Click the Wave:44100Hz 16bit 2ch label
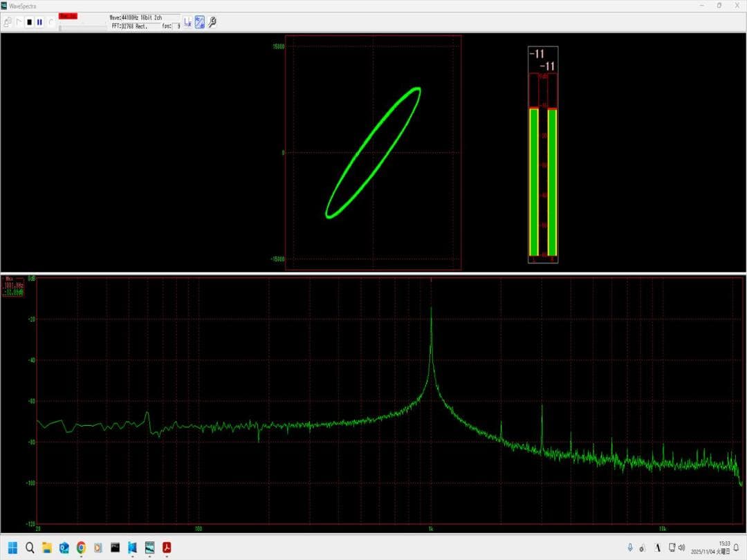The image size is (747, 560). 136,17
